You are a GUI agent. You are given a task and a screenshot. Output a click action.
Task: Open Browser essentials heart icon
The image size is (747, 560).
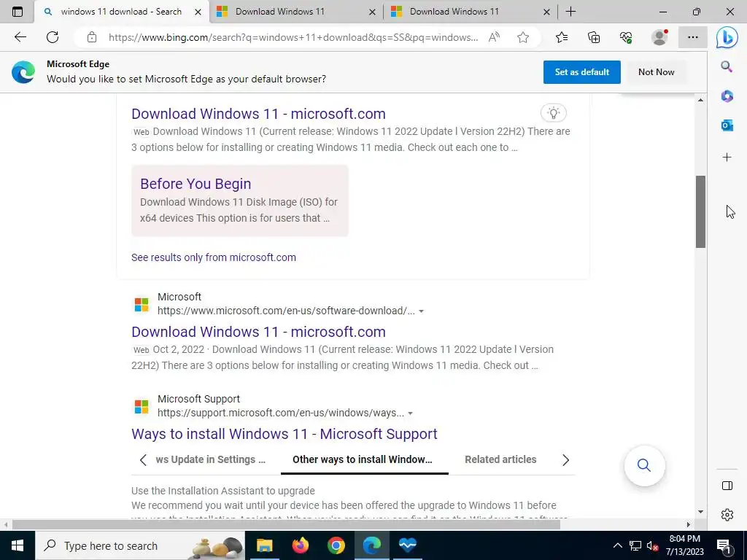click(626, 37)
